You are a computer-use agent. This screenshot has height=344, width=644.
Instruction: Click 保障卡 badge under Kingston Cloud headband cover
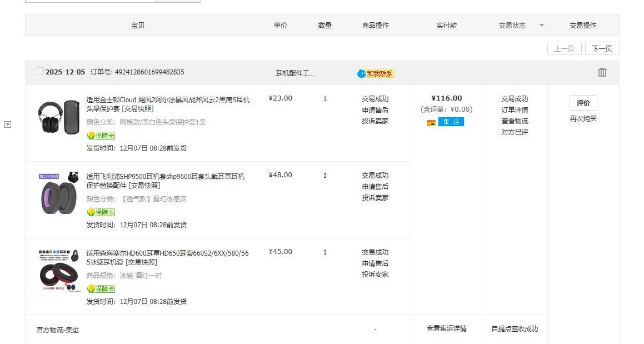click(x=101, y=136)
